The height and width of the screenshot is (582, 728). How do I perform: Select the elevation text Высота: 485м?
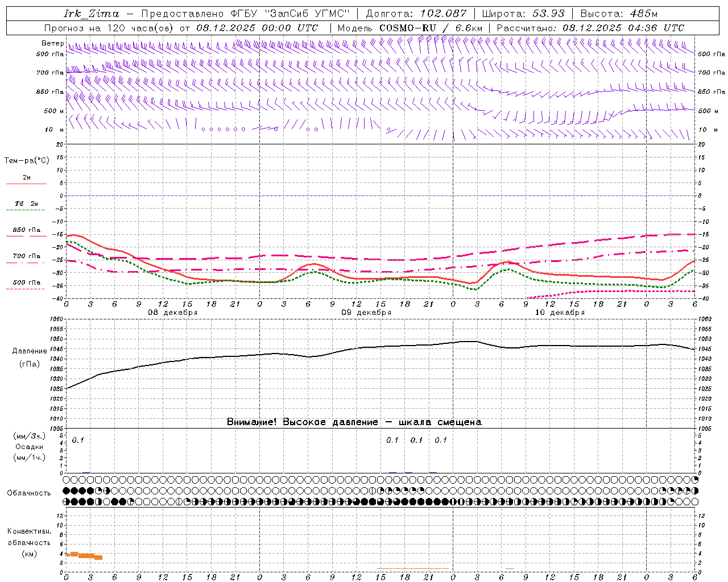(x=619, y=14)
